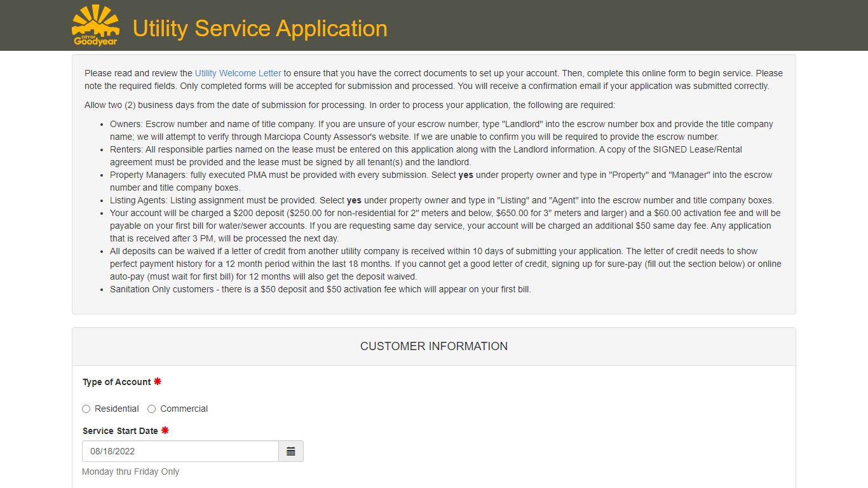
Task: Select the Residential account type
Action: (x=86, y=409)
